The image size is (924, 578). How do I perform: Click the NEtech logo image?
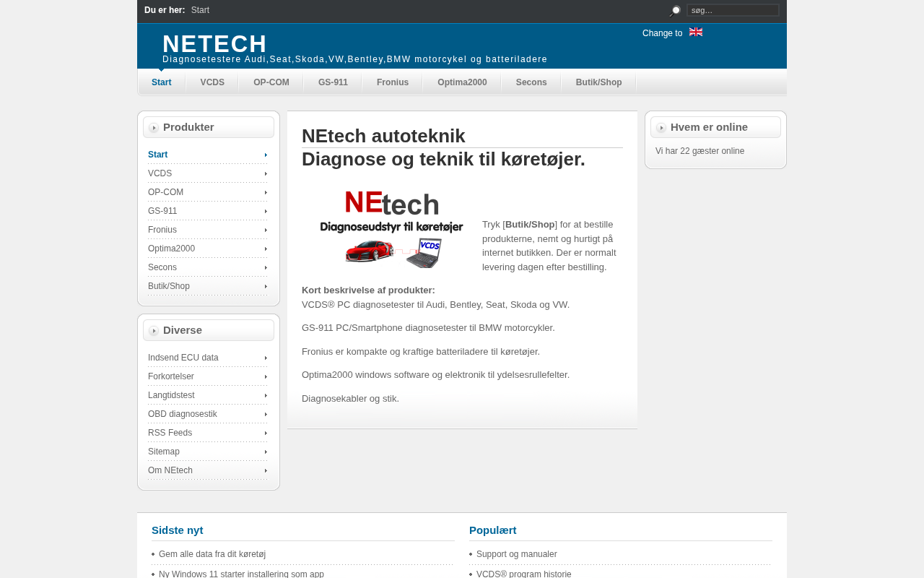tap(392, 229)
